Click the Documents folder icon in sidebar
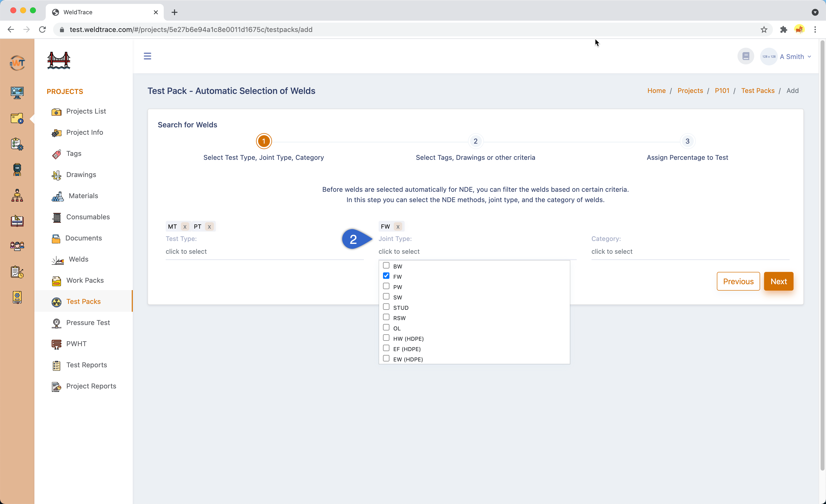The image size is (826, 504). point(56,238)
